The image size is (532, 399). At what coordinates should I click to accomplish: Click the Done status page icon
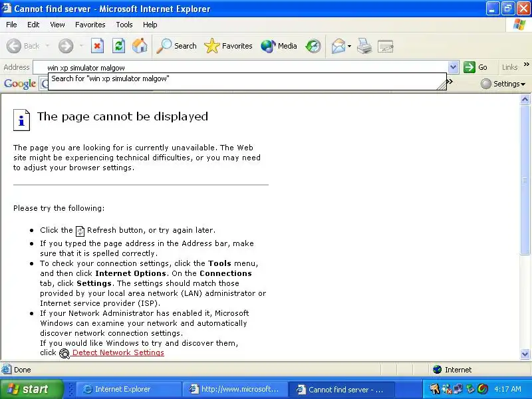point(6,370)
